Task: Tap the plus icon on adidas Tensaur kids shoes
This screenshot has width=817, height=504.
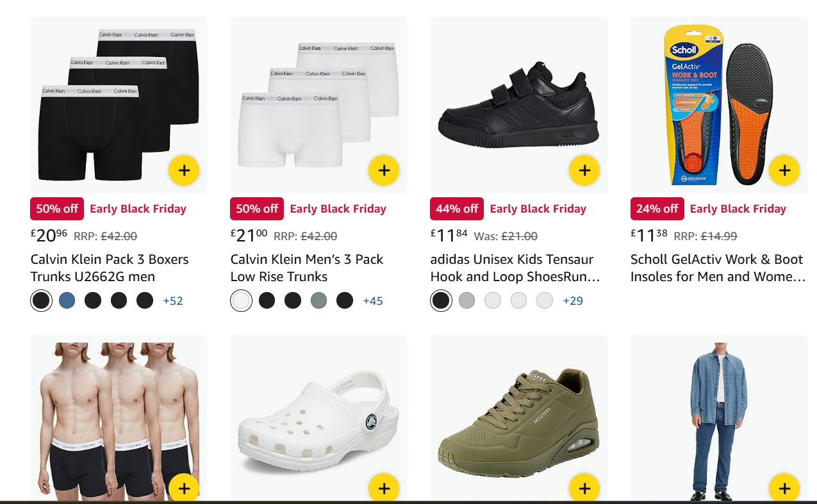Action: 584,170
